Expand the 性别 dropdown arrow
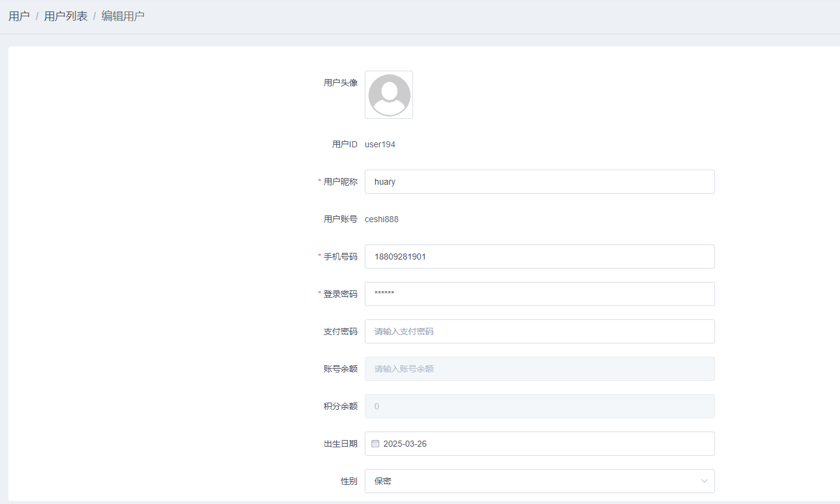The width and height of the screenshot is (840, 504). [x=704, y=481]
